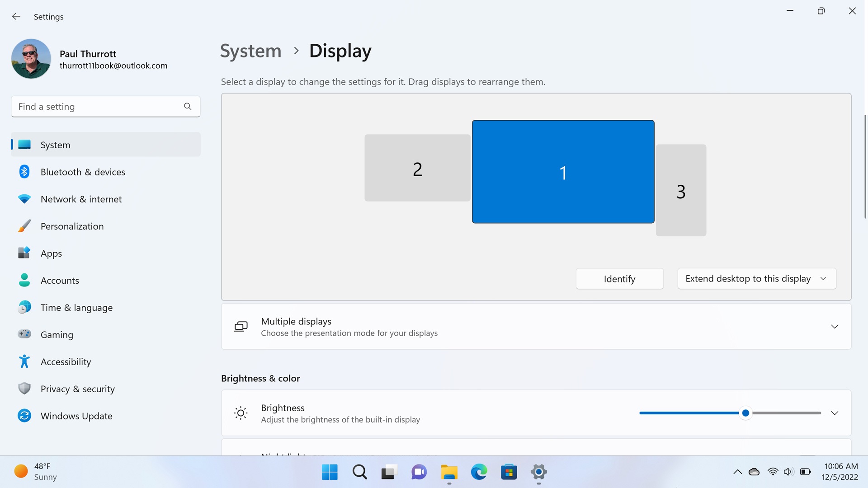Open File Explorer from taskbar
The width and height of the screenshot is (868, 488).
tap(449, 472)
